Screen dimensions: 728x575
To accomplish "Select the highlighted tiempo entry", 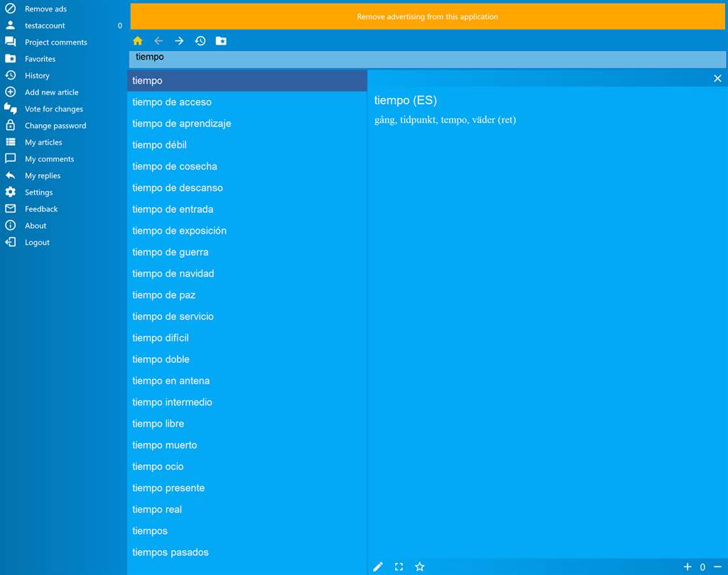I will (247, 80).
